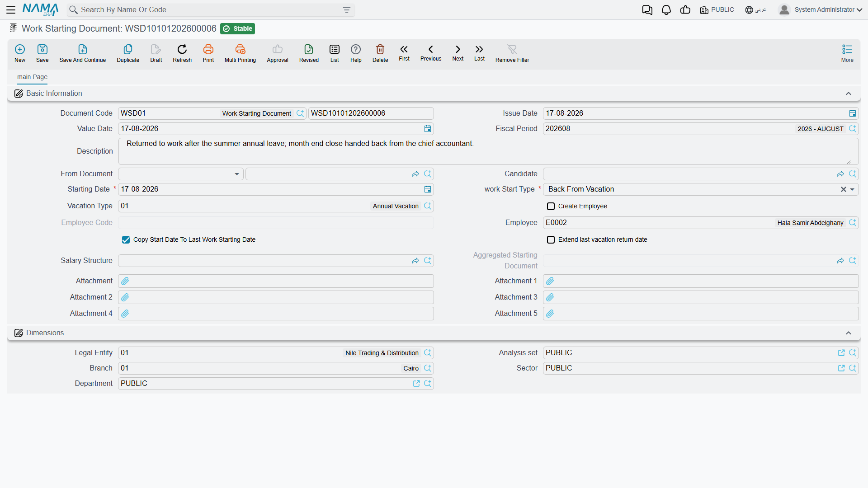Image resolution: width=868 pixels, height=488 pixels.
Task: Open System Administrator user menu
Action: click(x=821, y=10)
